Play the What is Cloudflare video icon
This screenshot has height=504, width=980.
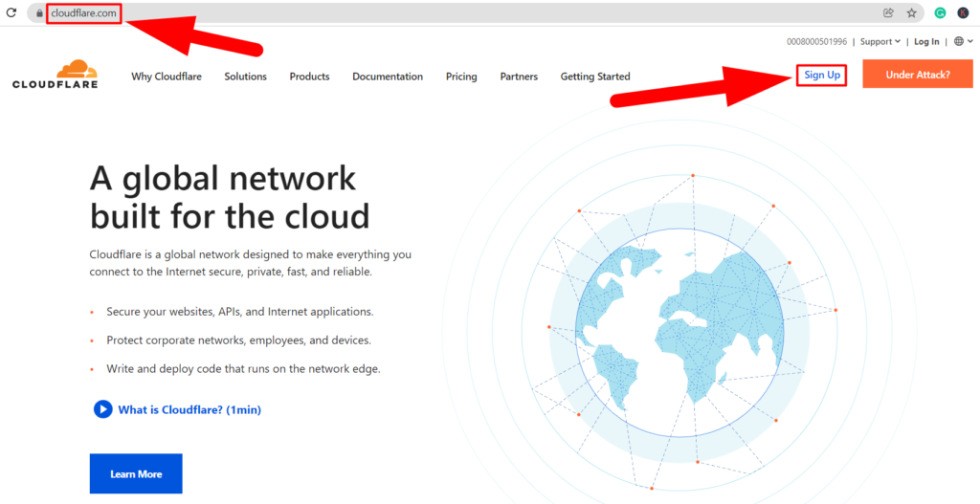pyautogui.click(x=103, y=409)
